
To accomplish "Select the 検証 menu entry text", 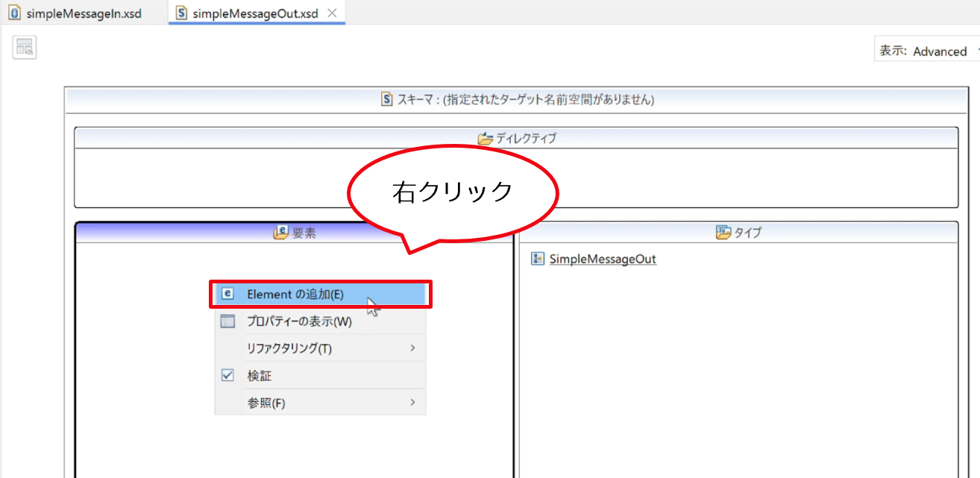I will coord(260,376).
